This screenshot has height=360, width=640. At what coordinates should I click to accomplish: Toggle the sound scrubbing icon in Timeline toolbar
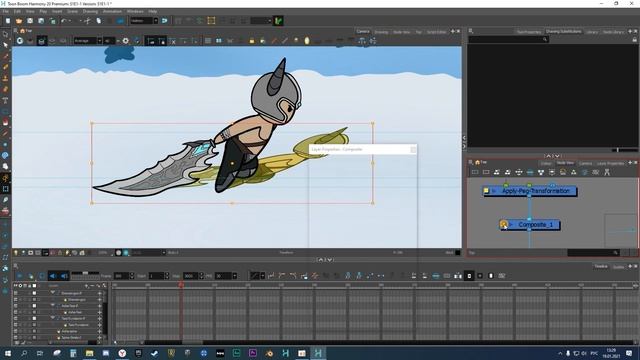point(64,276)
